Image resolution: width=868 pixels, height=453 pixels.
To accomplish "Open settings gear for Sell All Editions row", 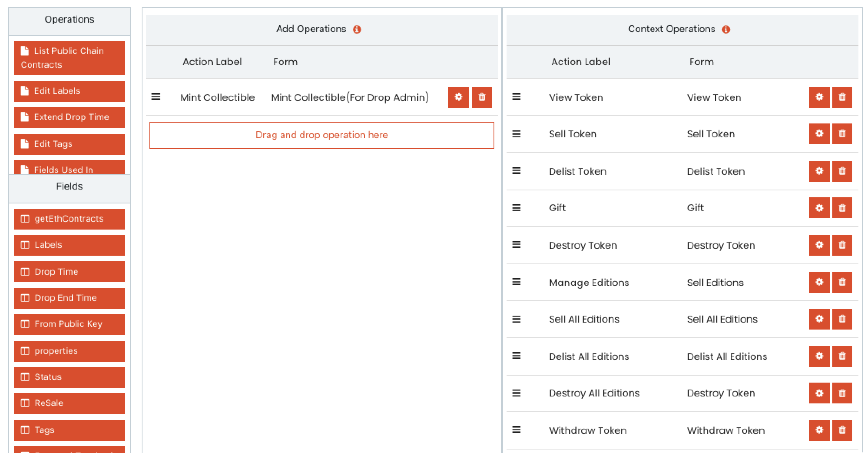I will click(x=819, y=319).
